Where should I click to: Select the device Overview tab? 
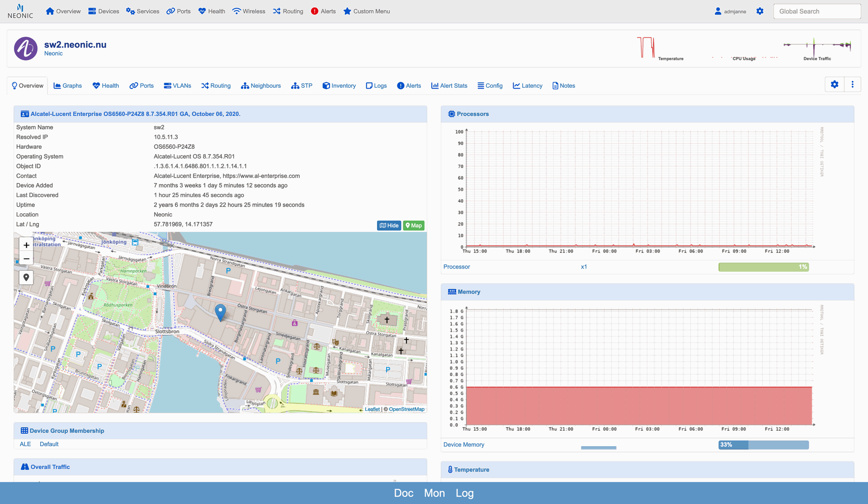pos(28,85)
